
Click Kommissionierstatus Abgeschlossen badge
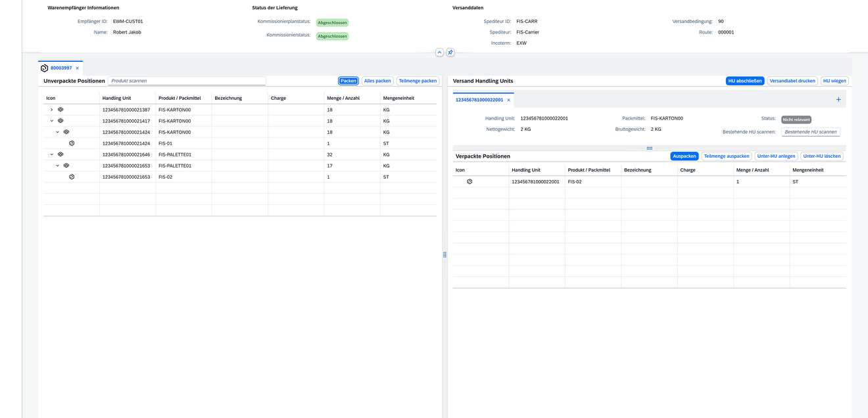332,36
